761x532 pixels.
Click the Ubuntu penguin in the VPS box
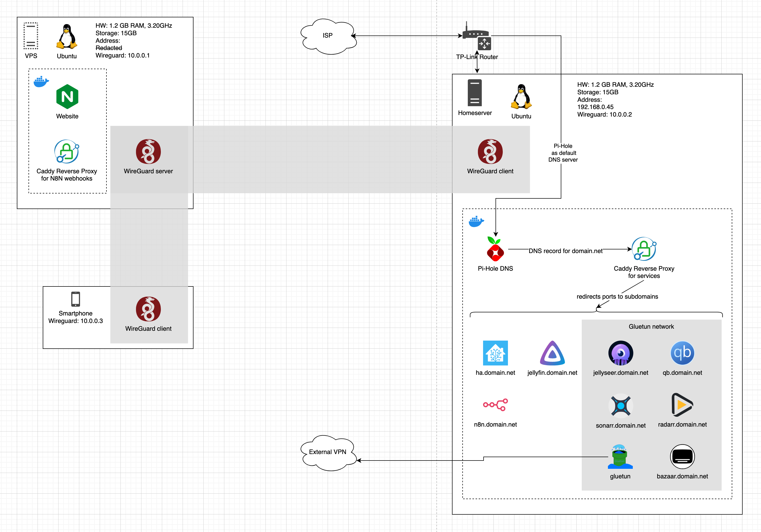tap(67, 37)
